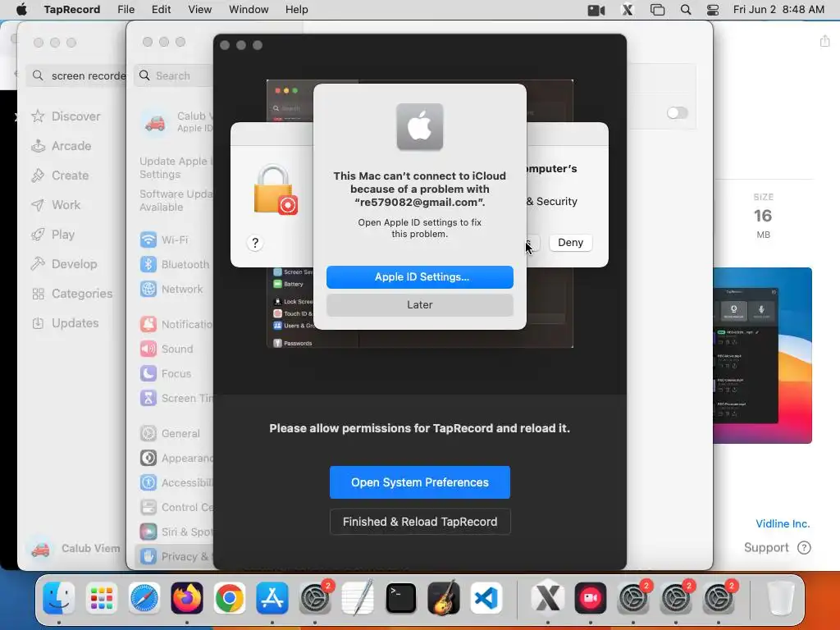This screenshot has height=630, width=840.
Task: Open Siri & Spotlight in System Settings
Action: (x=175, y=532)
